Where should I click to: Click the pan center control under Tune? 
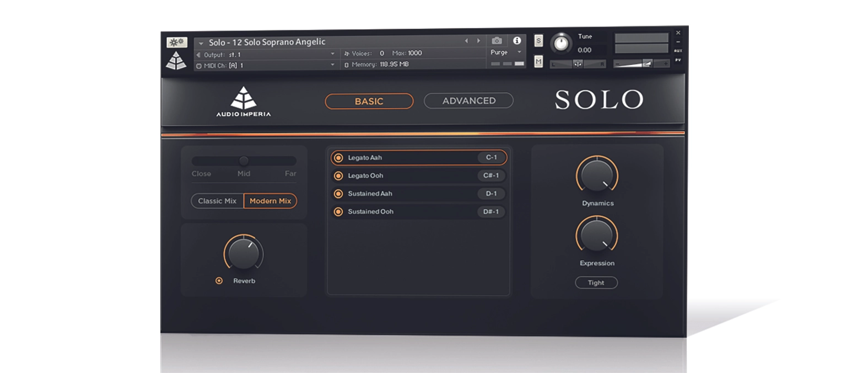578,64
